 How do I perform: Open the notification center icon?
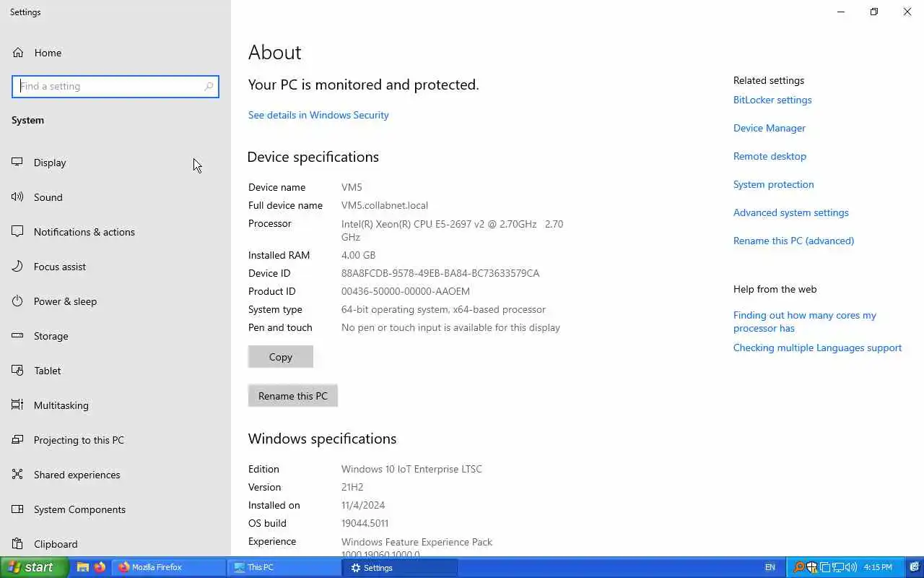pos(914,567)
